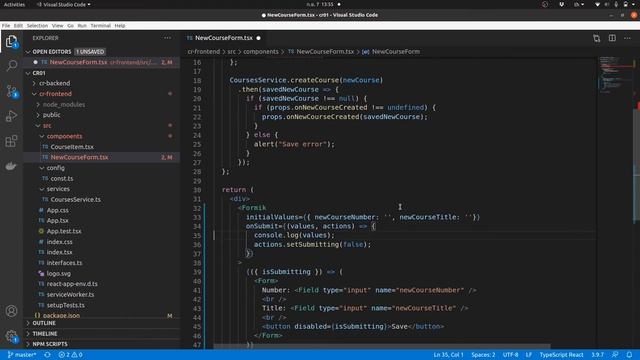Open the Extensions view

(11, 141)
